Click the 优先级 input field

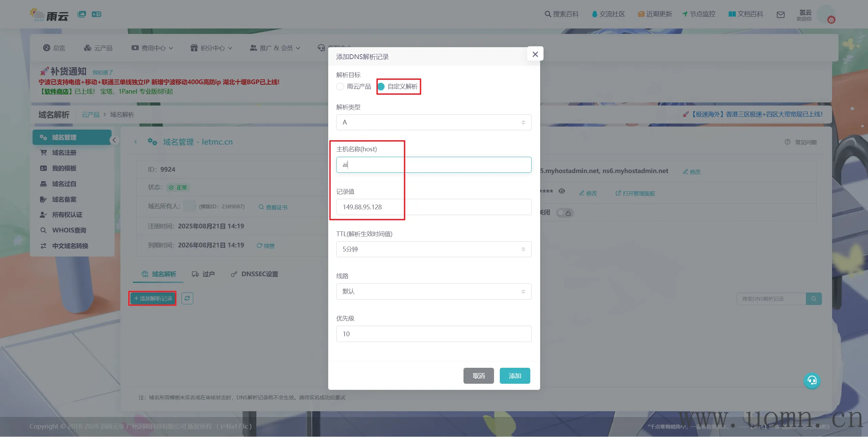click(433, 334)
